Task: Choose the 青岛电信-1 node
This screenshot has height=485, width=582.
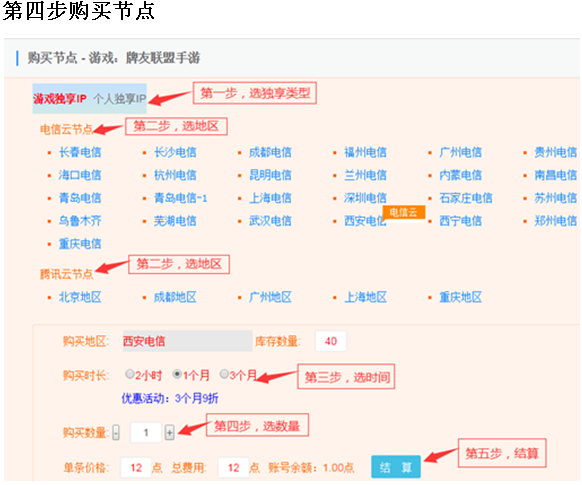Action: tap(180, 198)
